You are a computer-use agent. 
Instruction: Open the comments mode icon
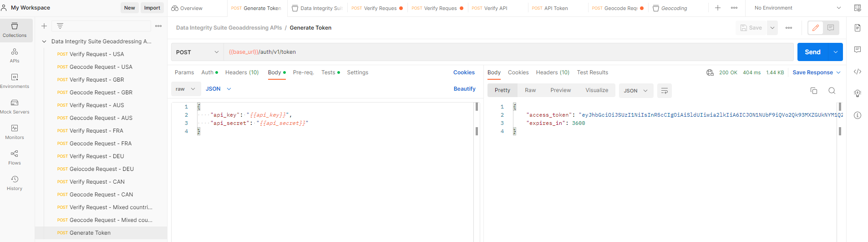click(x=831, y=28)
